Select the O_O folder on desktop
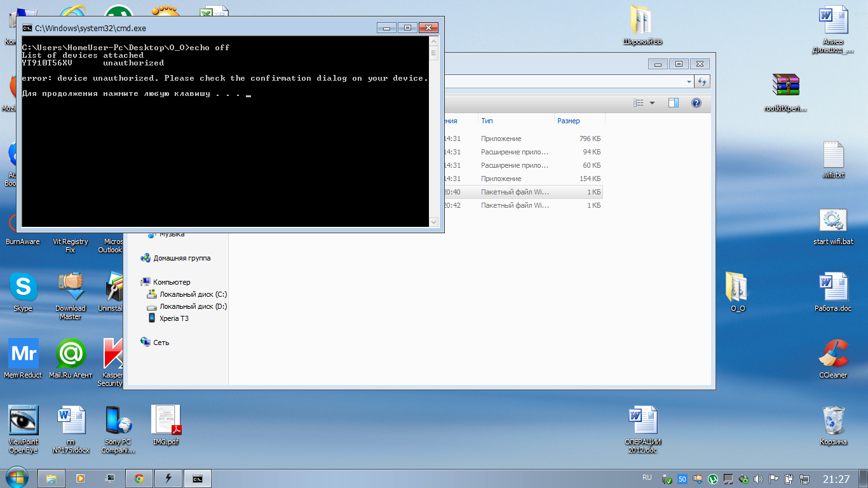The width and height of the screenshot is (868, 488). pos(737,288)
